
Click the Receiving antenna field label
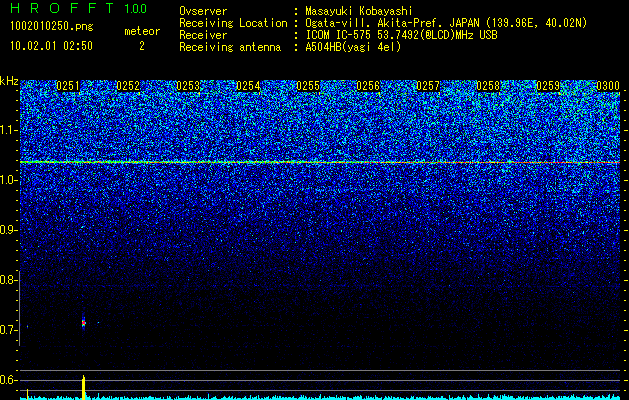pos(230,47)
